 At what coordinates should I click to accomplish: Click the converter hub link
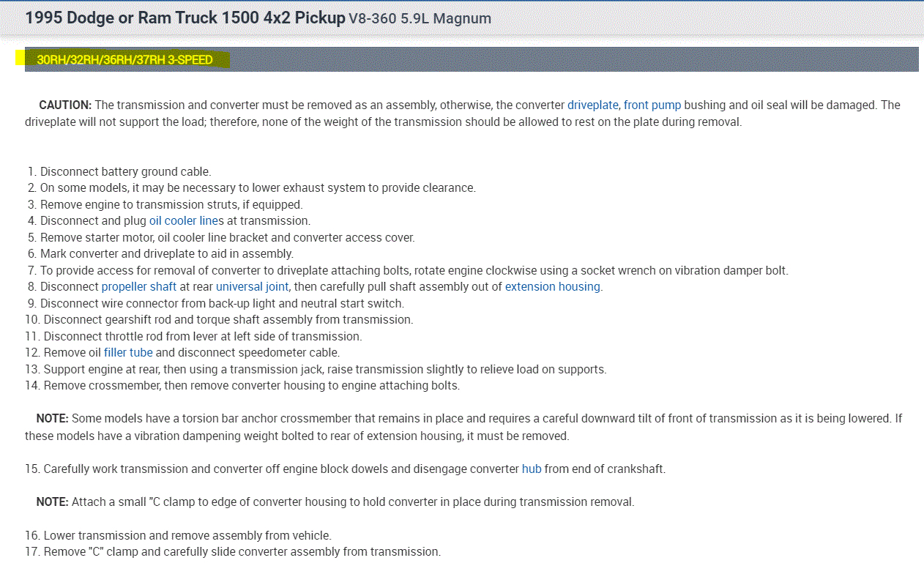[532, 469]
